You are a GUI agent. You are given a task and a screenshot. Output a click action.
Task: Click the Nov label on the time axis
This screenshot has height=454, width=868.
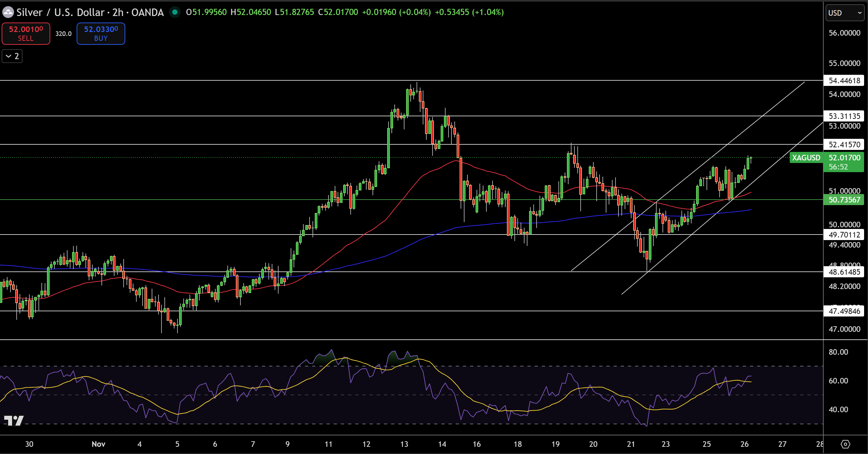tap(98, 445)
